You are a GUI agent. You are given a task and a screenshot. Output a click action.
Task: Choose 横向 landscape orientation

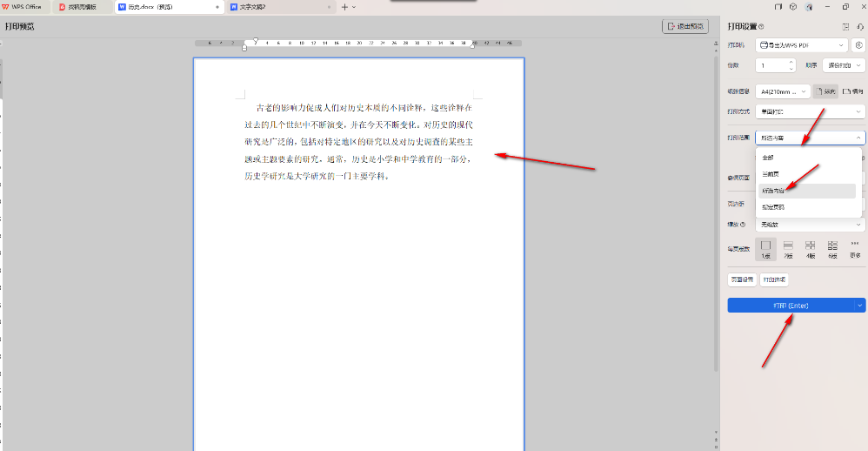click(852, 91)
